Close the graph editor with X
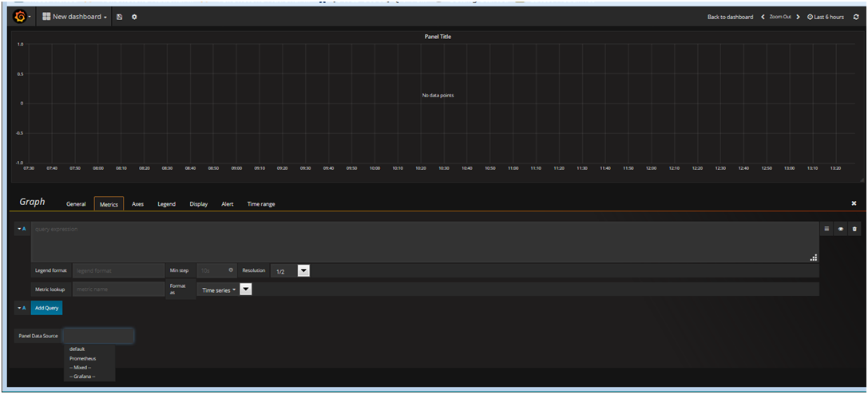The image size is (868, 394). tap(854, 203)
